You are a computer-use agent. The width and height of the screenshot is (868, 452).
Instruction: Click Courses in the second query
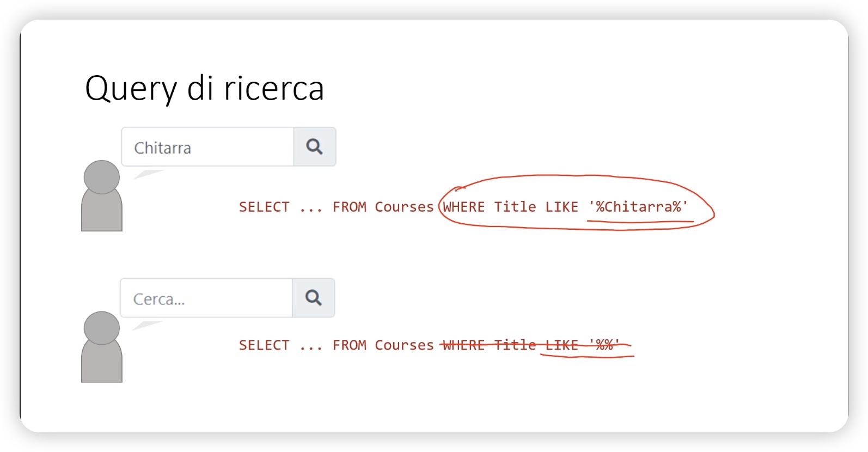click(404, 345)
